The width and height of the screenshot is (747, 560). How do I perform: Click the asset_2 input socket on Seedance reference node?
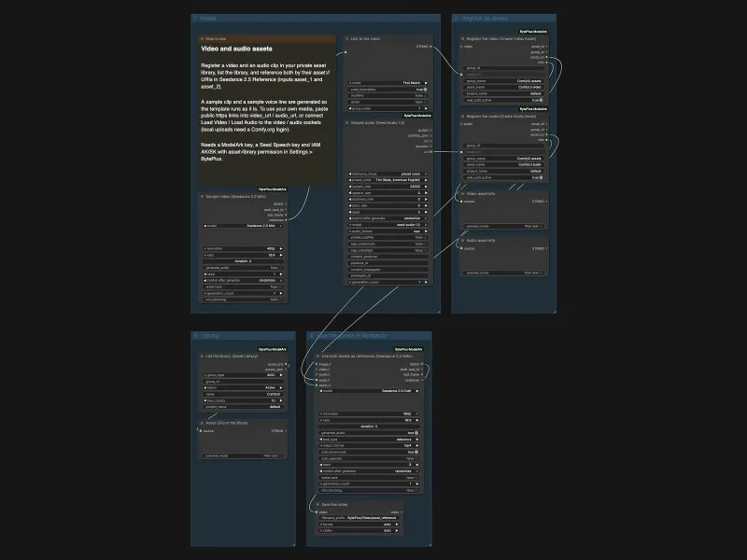click(x=317, y=385)
